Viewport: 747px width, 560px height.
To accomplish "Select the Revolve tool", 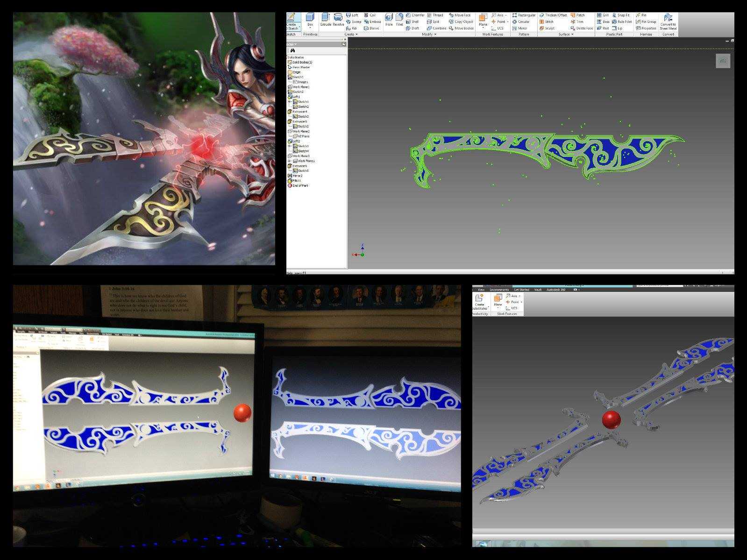I will tap(338, 20).
